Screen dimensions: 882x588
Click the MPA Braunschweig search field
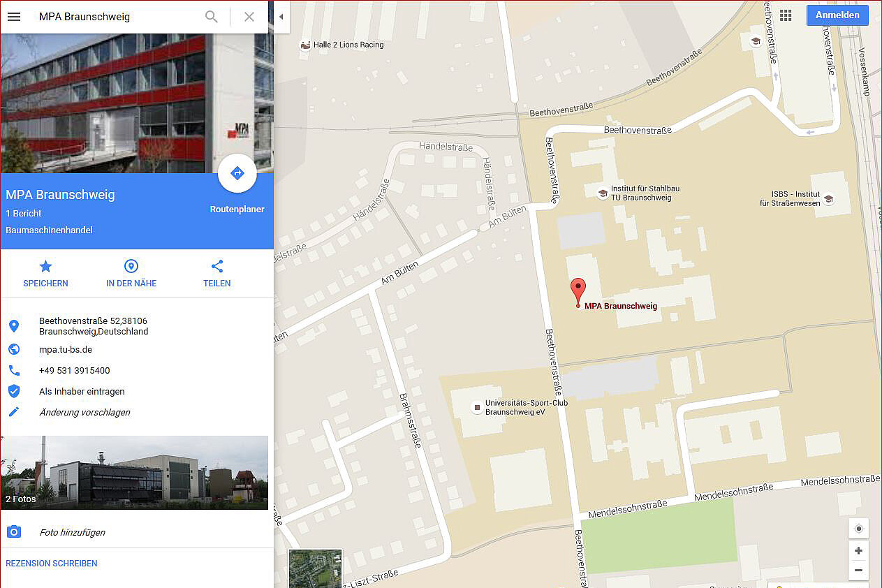pyautogui.click(x=115, y=17)
